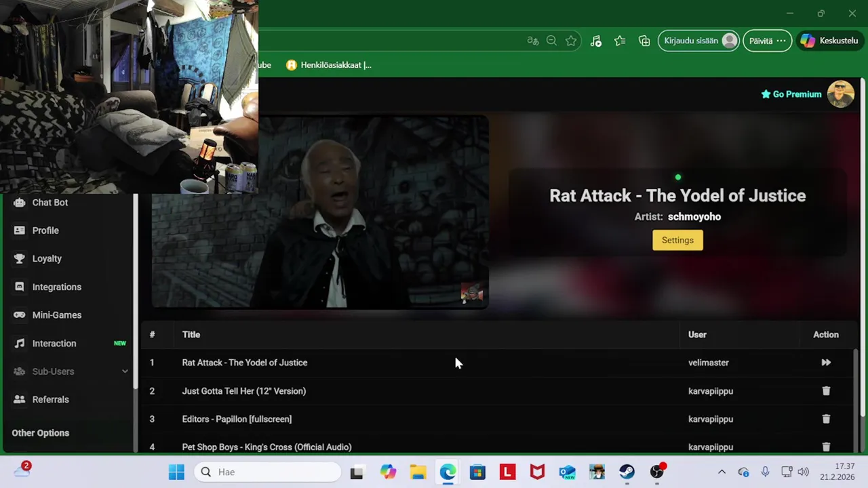Open the browser favorites list icon

tap(620, 41)
